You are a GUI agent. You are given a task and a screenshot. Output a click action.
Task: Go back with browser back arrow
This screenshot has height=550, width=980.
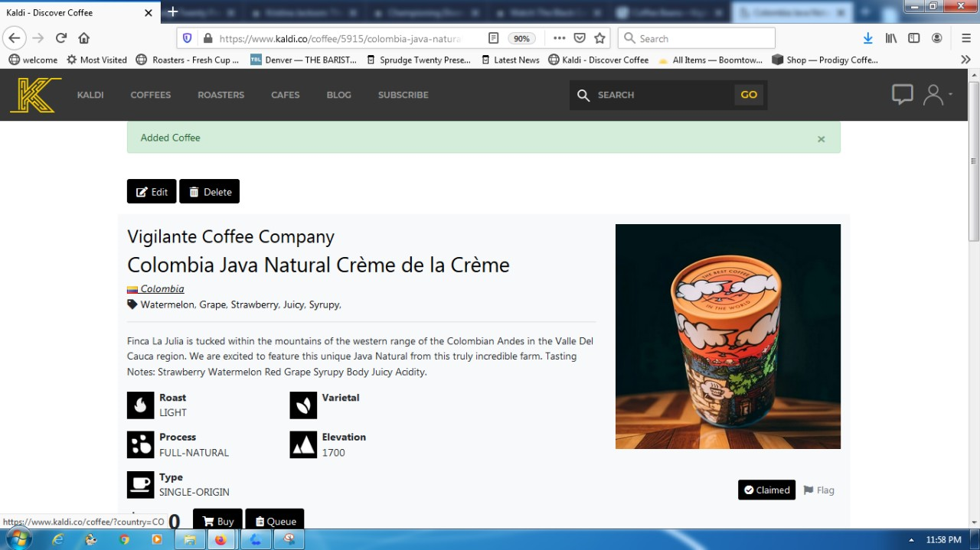pyautogui.click(x=14, y=38)
